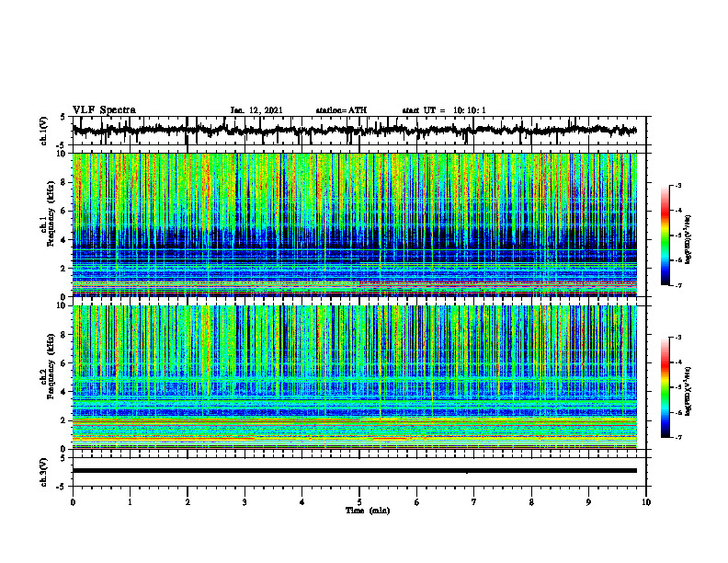Click "-3" on the ch.2 color bar scale

pyautogui.click(x=678, y=338)
